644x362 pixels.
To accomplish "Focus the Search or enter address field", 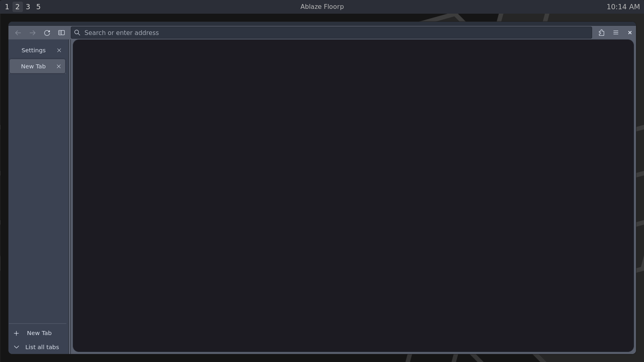I will point(282,33).
